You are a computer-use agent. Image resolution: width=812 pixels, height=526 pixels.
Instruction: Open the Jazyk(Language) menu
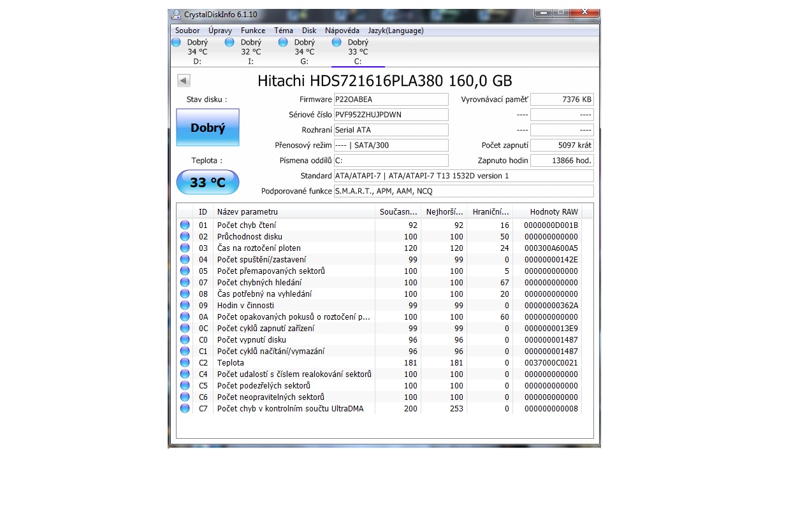[x=396, y=31]
